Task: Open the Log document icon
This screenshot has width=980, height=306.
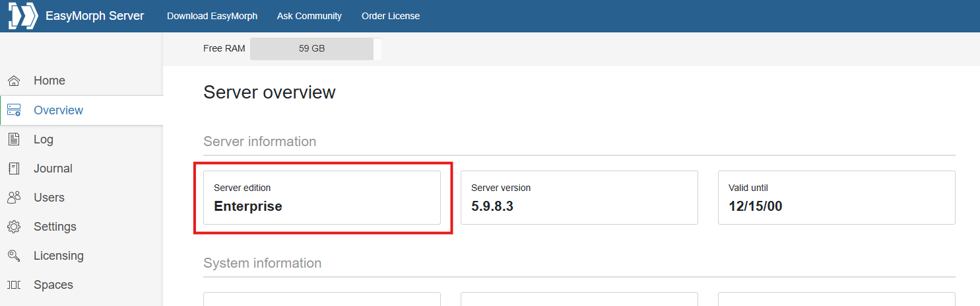Action: (13, 139)
